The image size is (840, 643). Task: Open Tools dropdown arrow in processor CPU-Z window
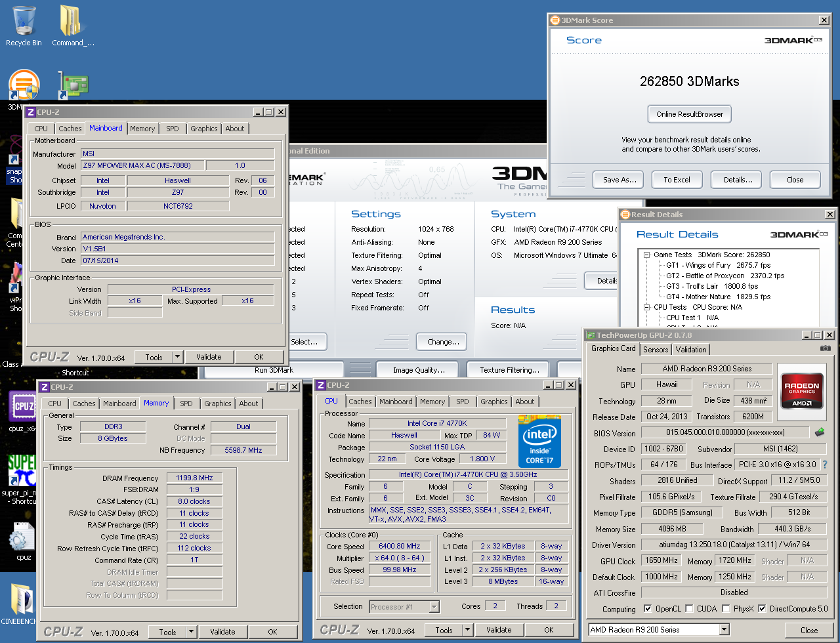point(467,630)
